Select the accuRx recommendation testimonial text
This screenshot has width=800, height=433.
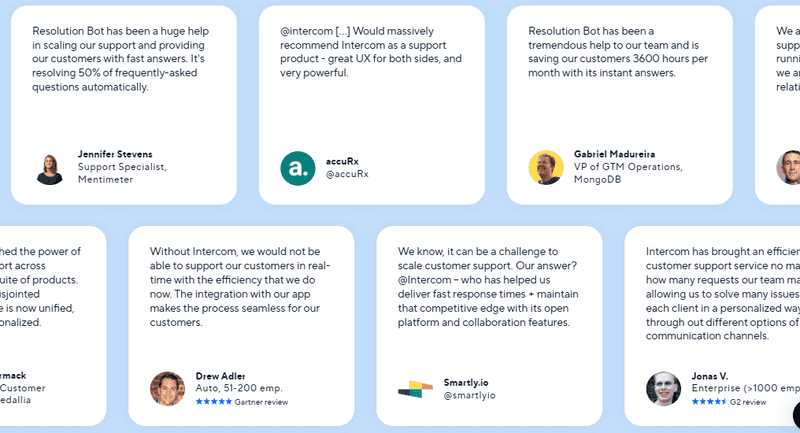click(371, 52)
